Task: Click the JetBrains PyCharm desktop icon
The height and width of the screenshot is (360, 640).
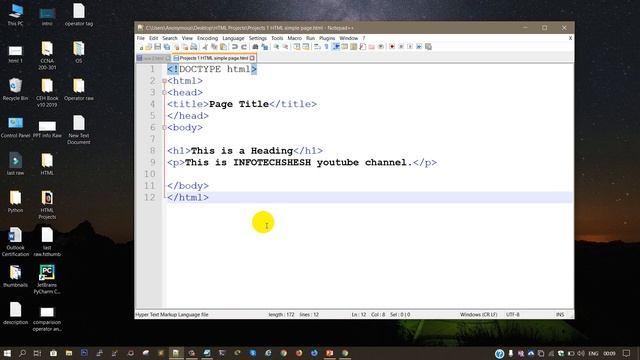Action: pos(47,279)
